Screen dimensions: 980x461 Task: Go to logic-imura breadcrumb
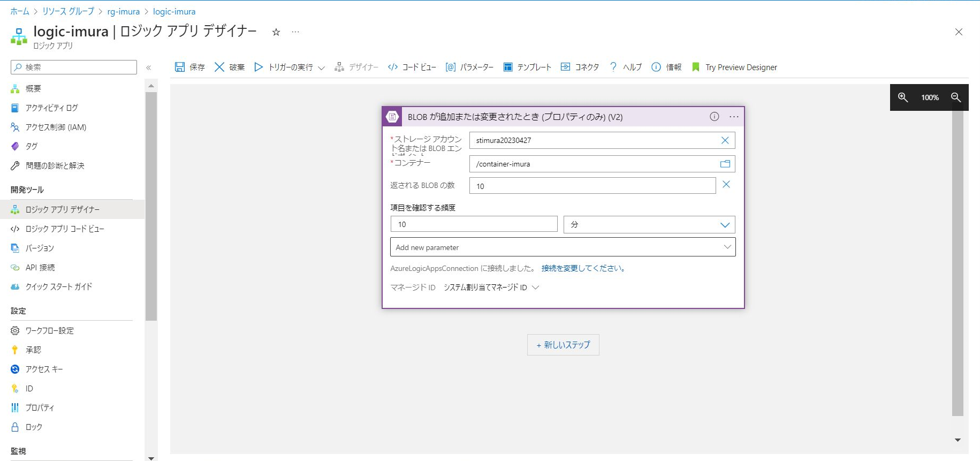(174, 11)
